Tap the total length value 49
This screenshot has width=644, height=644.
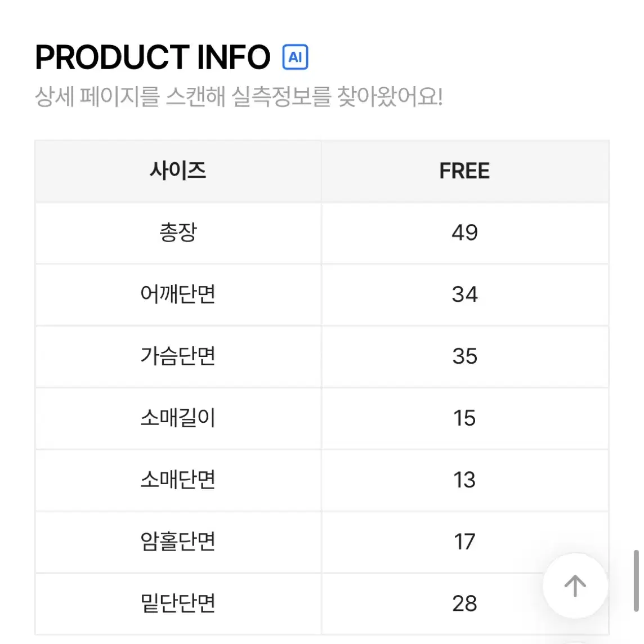click(464, 233)
